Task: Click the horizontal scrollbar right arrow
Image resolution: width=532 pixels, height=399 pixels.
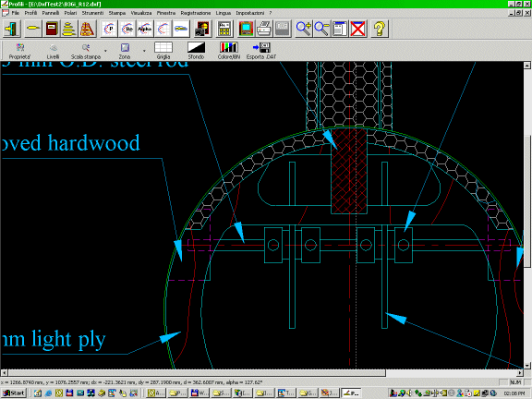Action: pyautogui.click(x=520, y=373)
